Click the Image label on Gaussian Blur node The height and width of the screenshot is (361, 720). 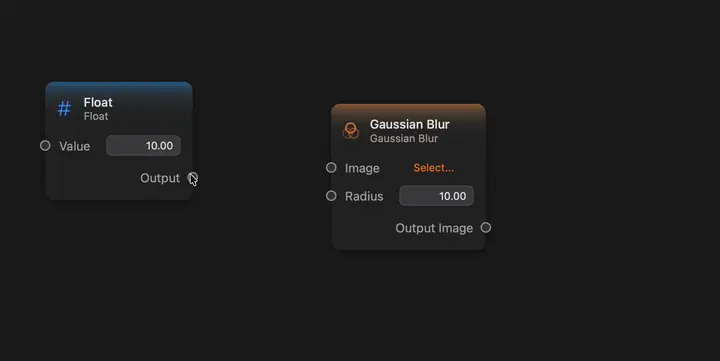point(362,169)
